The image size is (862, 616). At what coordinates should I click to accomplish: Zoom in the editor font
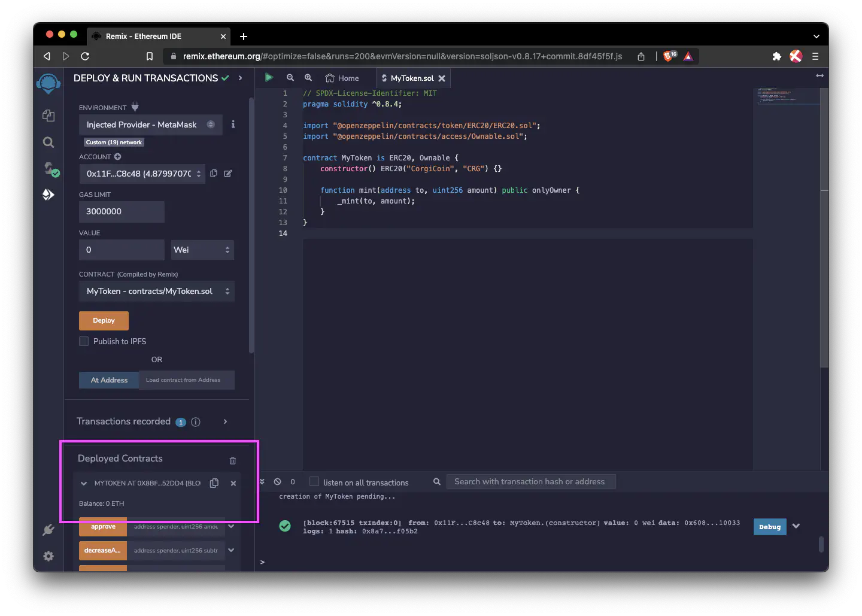tap(308, 78)
